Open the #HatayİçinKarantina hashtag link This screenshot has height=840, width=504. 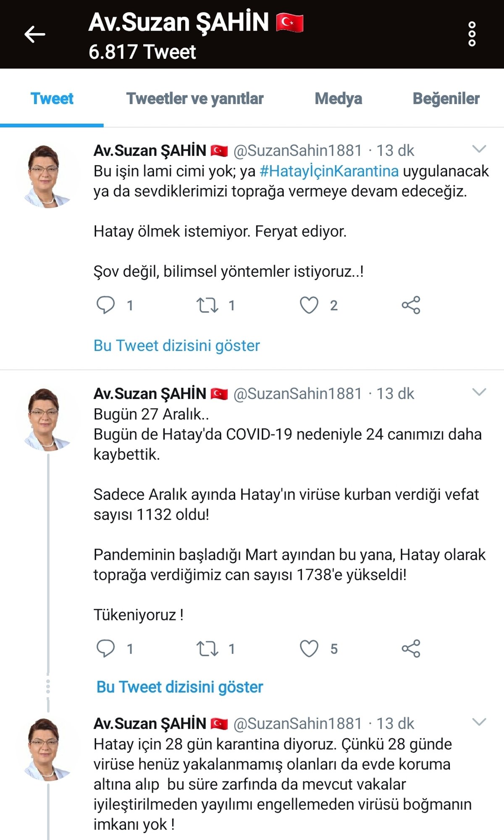pos(329,171)
